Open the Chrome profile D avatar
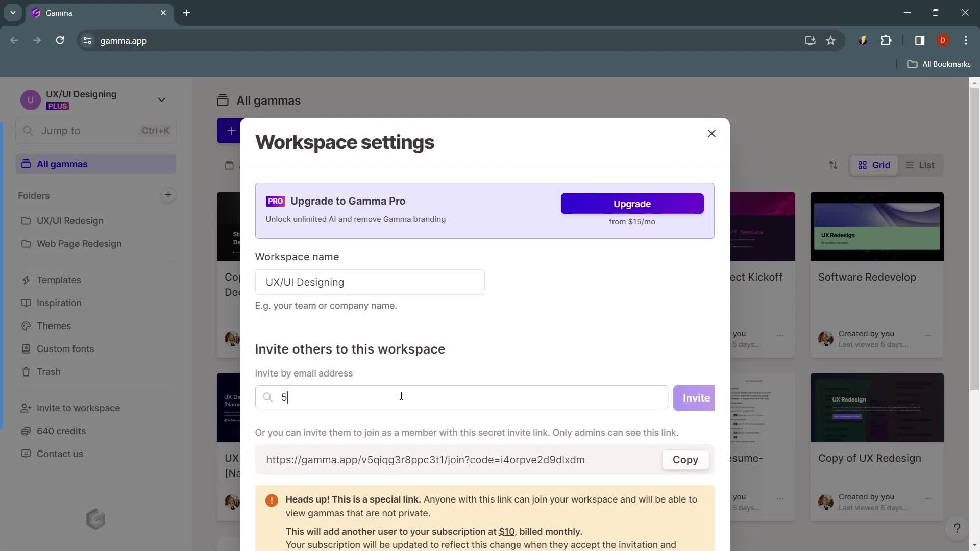Screen dimensions: 980x551 [x=943, y=40]
